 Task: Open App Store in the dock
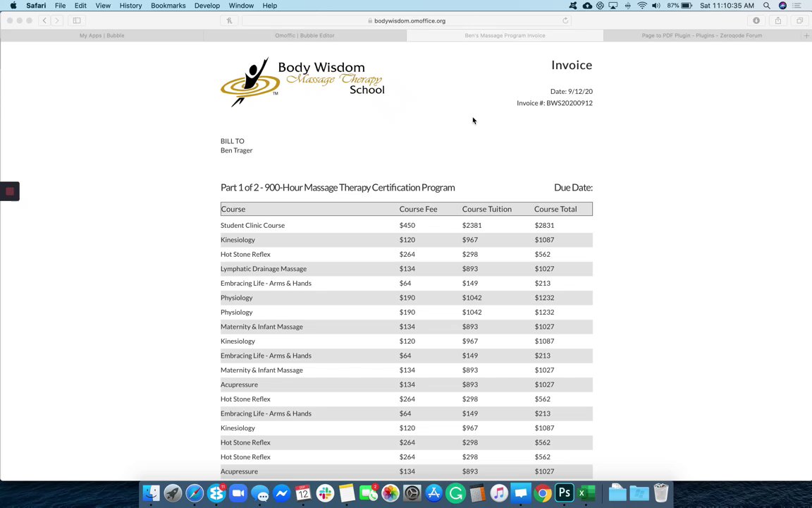(434, 493)
